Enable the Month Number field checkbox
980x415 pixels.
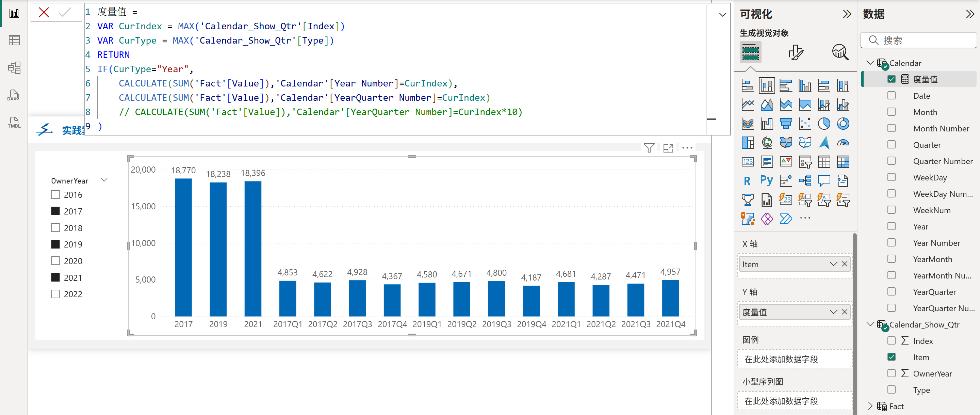point(892,128)
